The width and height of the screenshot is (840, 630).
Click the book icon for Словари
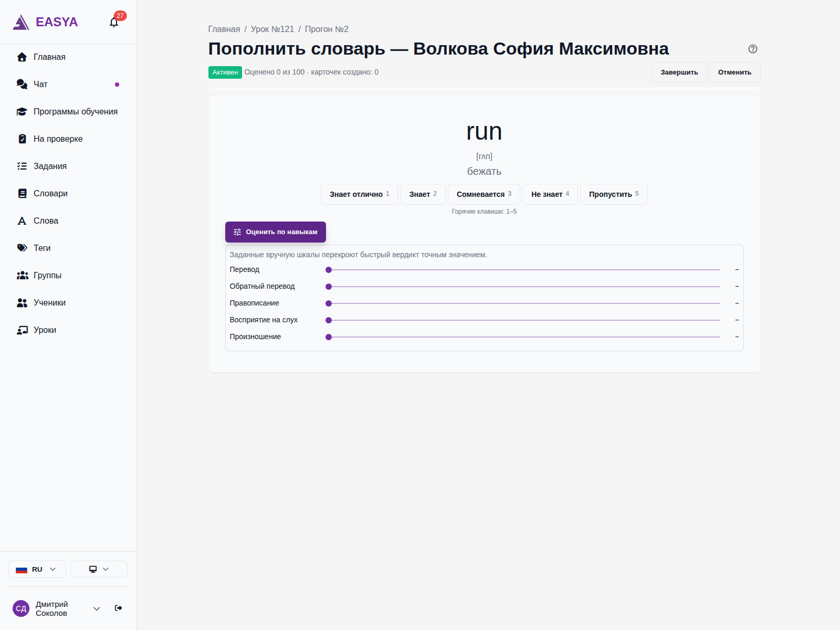click(x=22, y=193)
